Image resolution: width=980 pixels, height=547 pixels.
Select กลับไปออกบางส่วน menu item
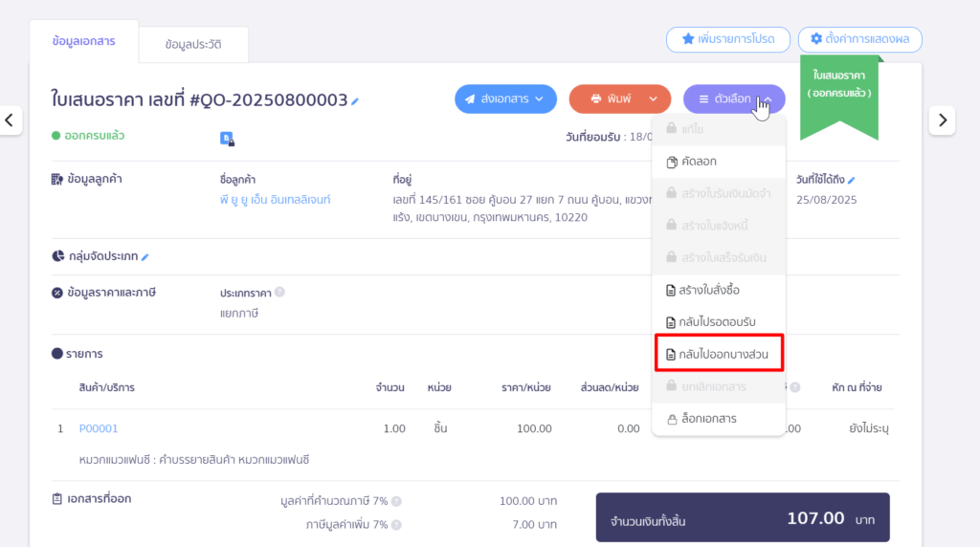719,354
